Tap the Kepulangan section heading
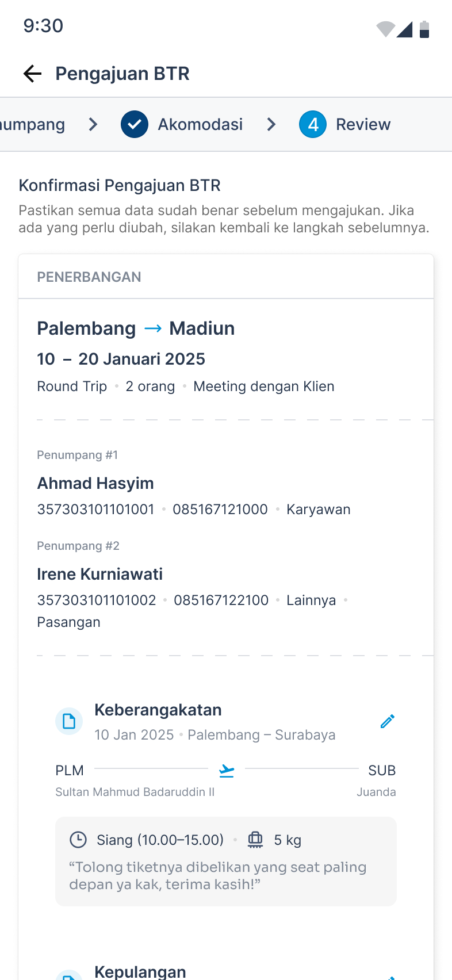The width and height of the screenshot is (452, 980). [140, 972]
